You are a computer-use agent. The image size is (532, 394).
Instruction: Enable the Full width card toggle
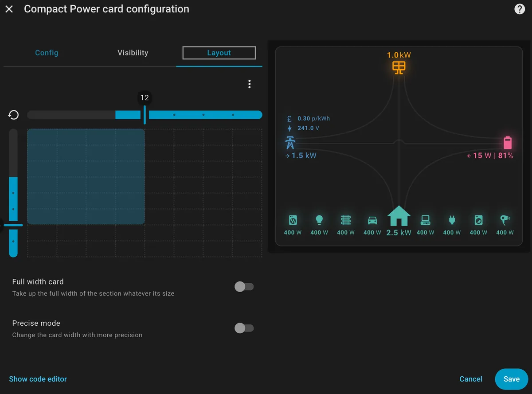[x=244, y=287]
